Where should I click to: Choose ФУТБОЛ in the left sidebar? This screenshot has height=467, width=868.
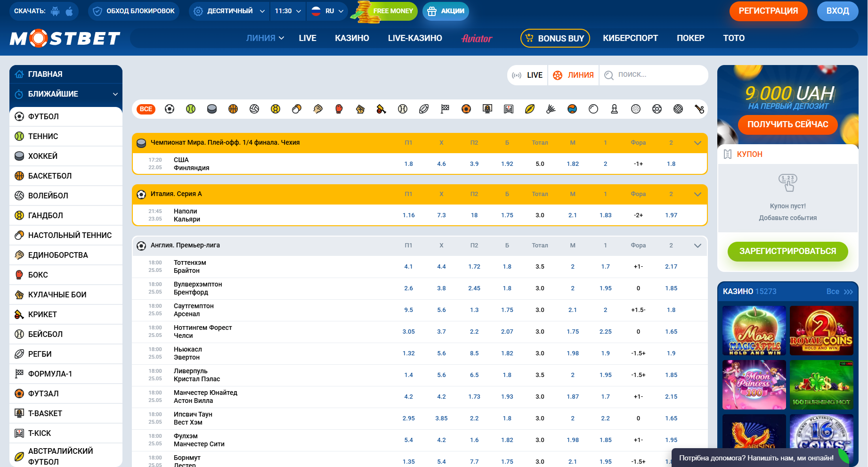pyautogui.click(x=66, y=116)
